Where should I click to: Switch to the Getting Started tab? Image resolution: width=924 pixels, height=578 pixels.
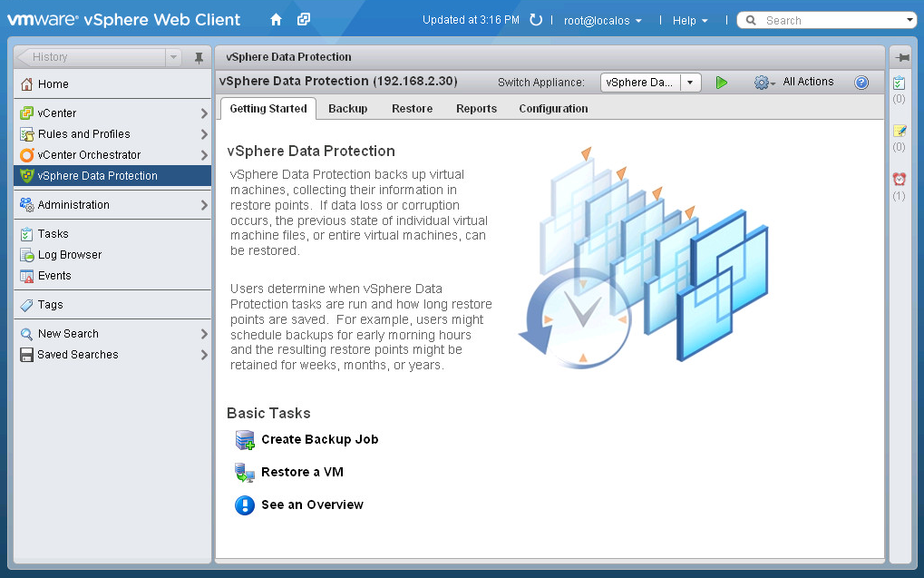point(268,109)
